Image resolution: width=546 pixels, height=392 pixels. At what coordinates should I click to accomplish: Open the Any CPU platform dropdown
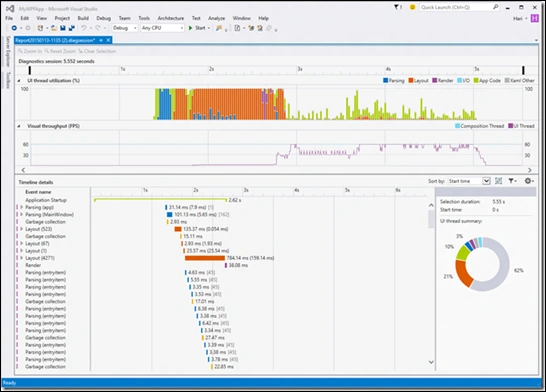[x=162, y=28]
